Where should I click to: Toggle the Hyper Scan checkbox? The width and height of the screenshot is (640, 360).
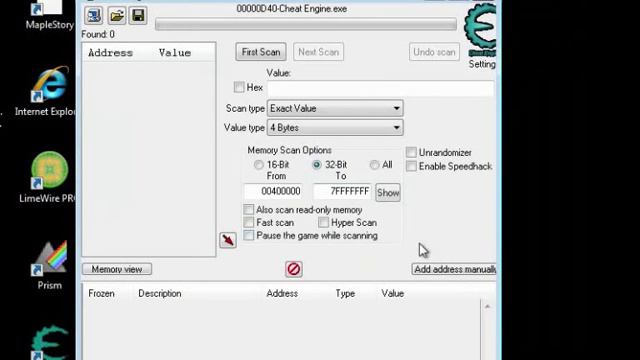click(x=323, y=222)
